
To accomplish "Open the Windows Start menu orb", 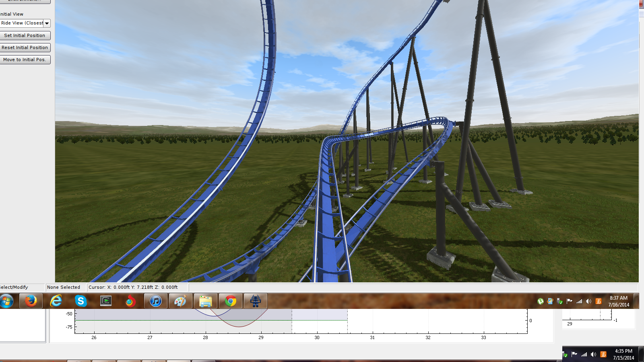I will click(x=7, y=301).
